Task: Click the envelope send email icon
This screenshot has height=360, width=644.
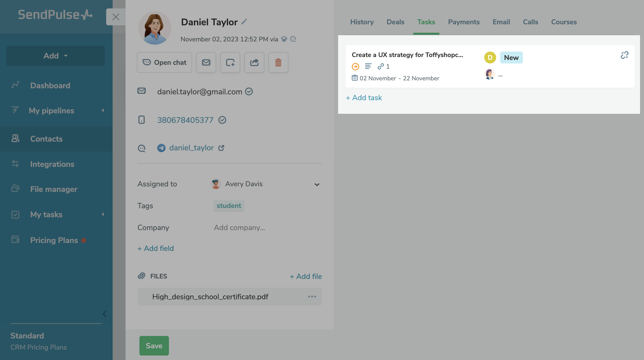Action: click(x=206, y=62)
